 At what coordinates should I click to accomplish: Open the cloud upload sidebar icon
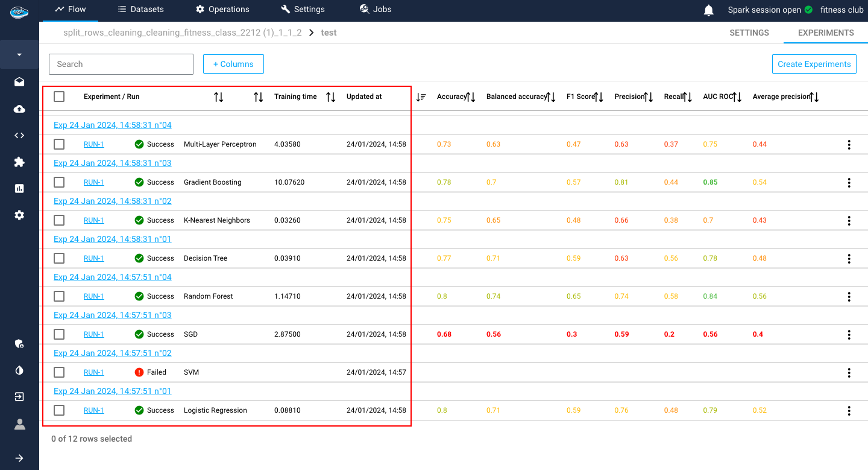pyautogui.click(x=19, y=109)
